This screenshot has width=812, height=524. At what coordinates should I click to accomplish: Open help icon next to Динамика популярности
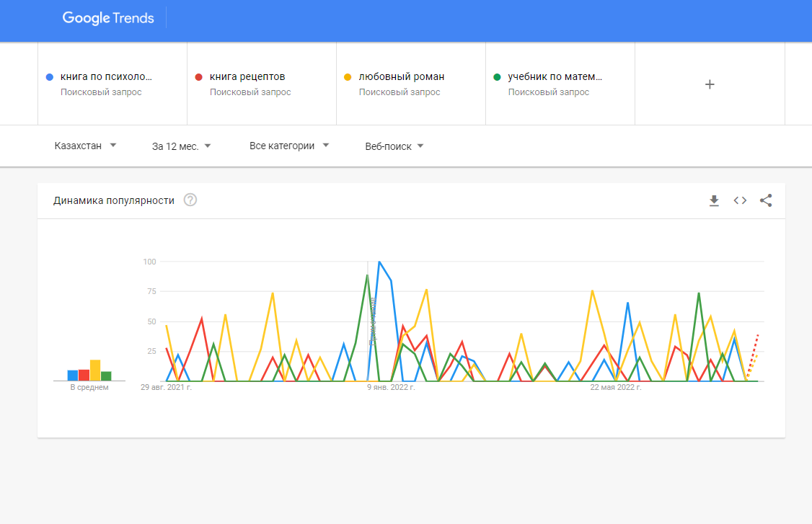coord(190,200)
